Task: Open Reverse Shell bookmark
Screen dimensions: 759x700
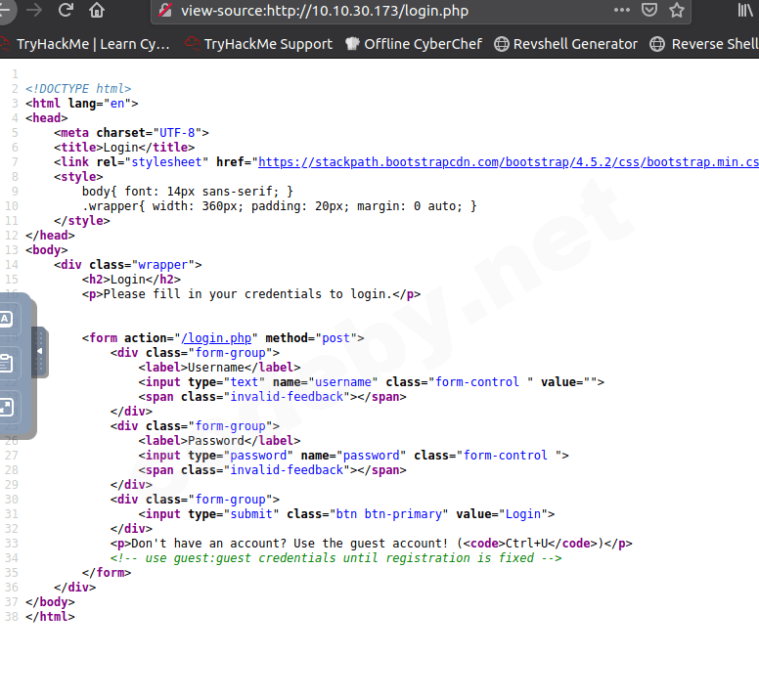Action: [x=704, y=44]
